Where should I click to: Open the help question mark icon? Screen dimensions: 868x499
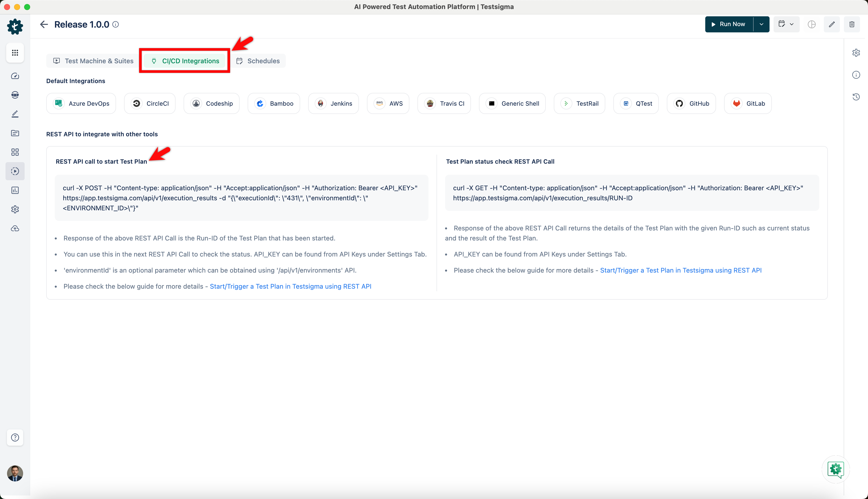coord(15,437)
